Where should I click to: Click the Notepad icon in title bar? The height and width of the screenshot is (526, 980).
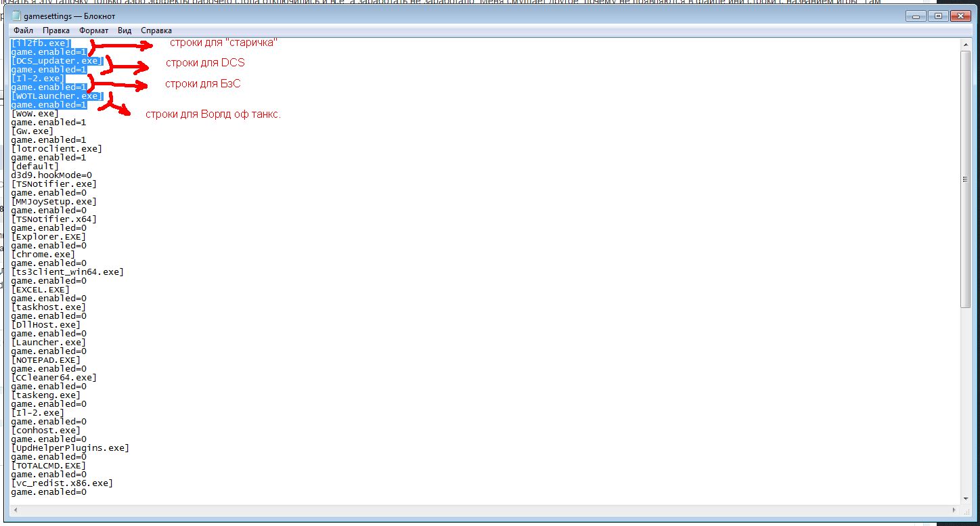tap(16, 16)
